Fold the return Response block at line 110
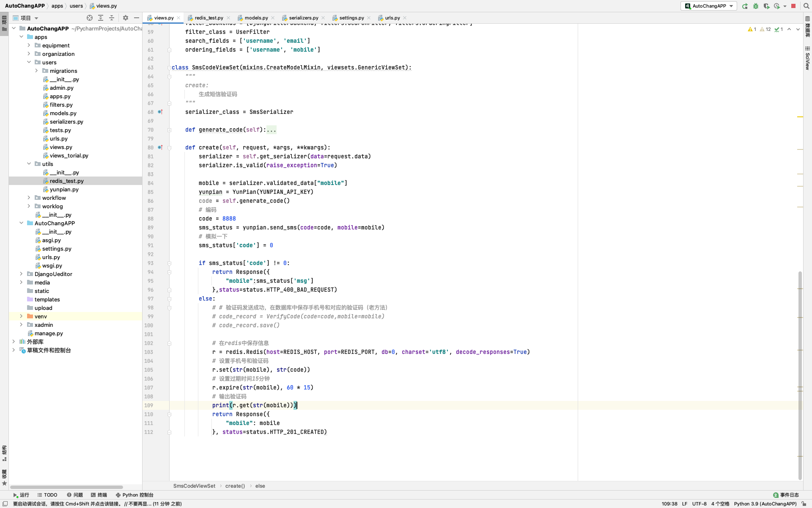Image resolution: width=812 pixels, height=508 pixels. tap(169, 414)
